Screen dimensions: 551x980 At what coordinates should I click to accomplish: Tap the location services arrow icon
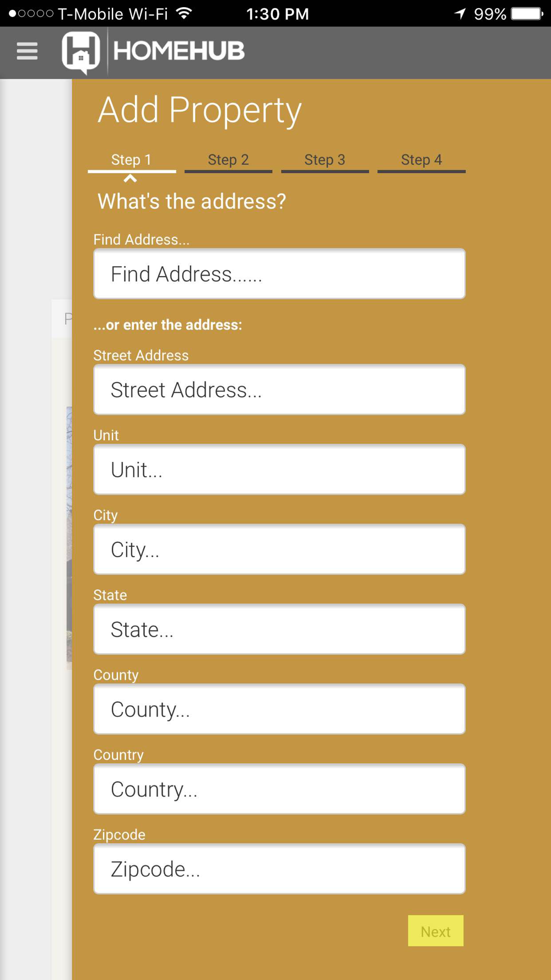460,13
